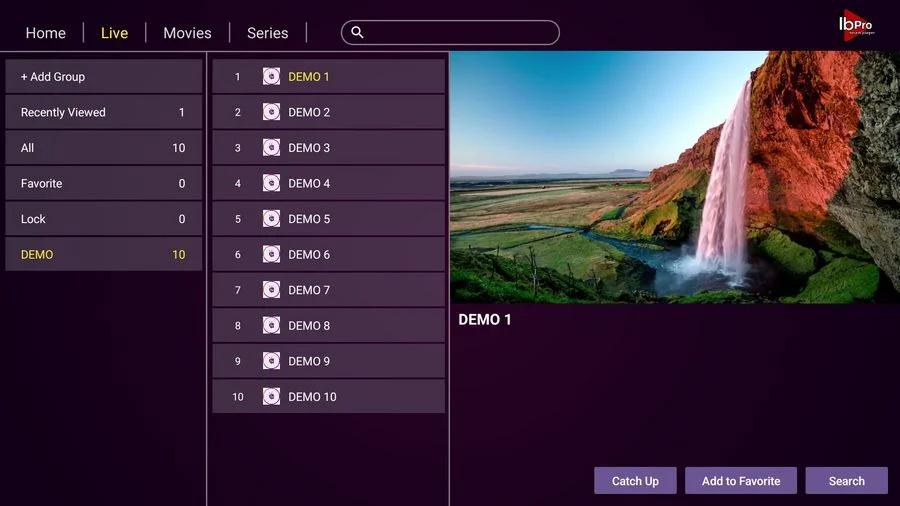
Task: Select channel name DEMO 5
Action: 309,219
